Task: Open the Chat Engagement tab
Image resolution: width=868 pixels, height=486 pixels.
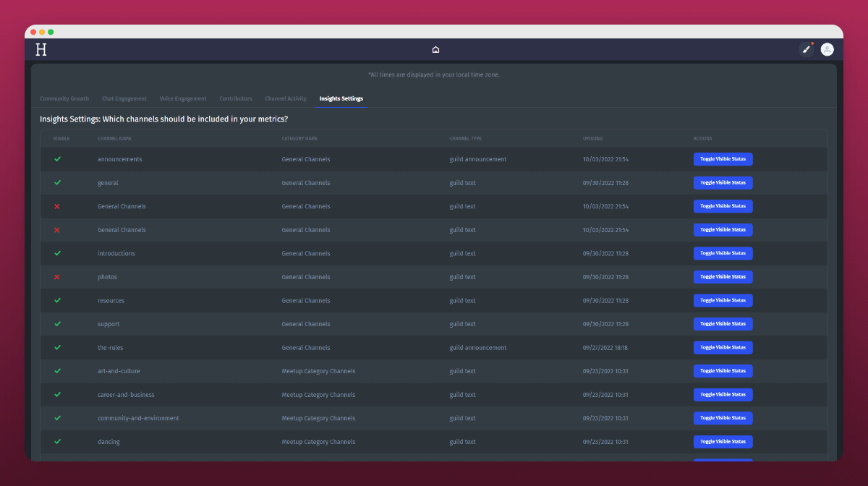Action: pos(124,98)
